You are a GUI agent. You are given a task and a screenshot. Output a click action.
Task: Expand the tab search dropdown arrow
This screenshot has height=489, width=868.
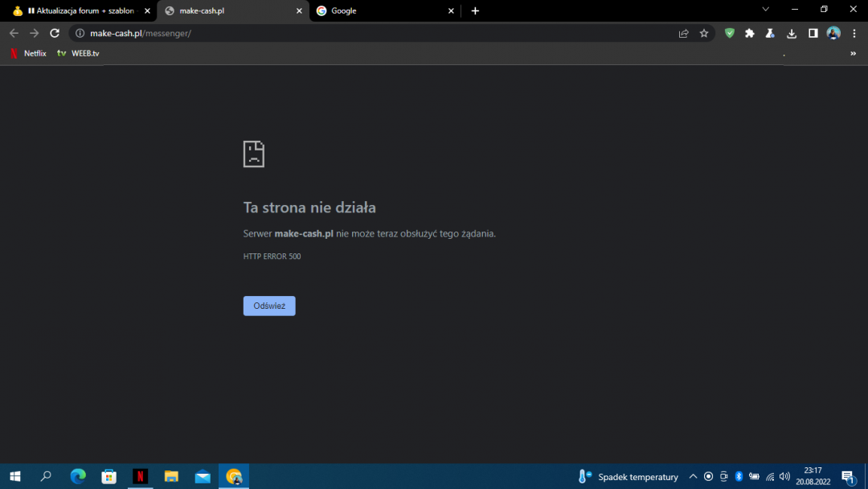(x=765, y=10)
